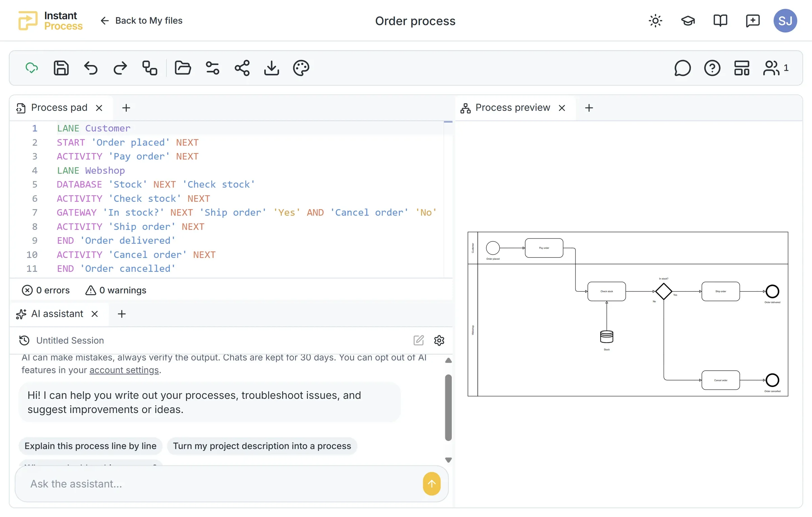Click the shapes icon beside redo
Screen dimensions: 812x517
[x=150, y=68]
